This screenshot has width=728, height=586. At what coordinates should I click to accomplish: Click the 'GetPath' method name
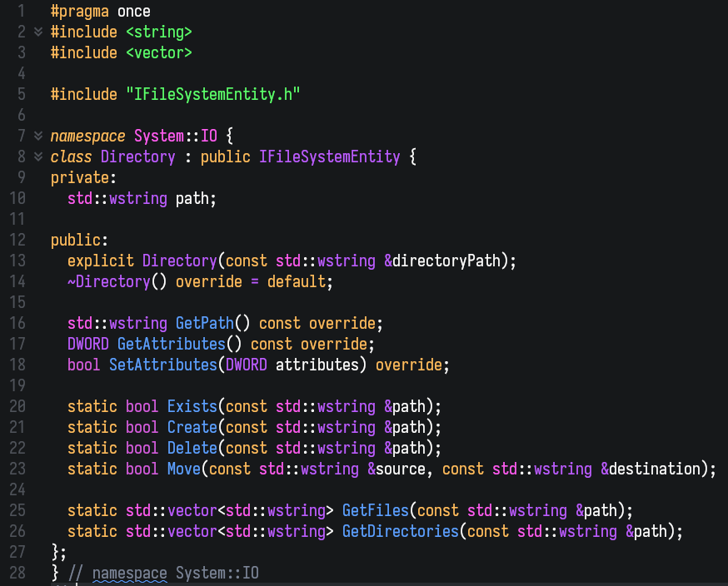tap(205, 324)
